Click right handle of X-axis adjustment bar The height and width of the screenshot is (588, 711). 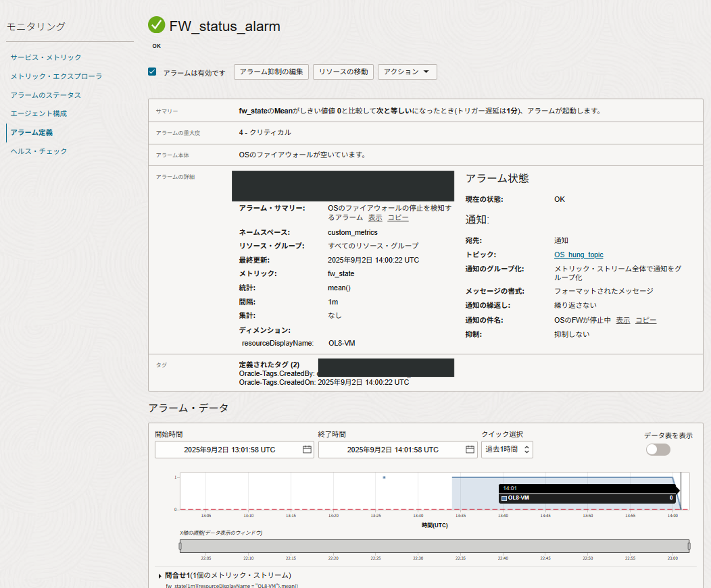click(x=689, y=546)
